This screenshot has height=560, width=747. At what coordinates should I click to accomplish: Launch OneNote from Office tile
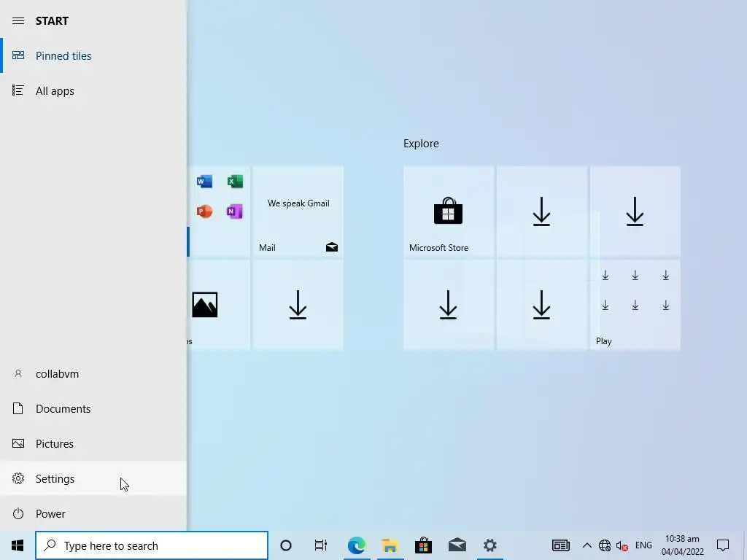[x=235, y=211]
